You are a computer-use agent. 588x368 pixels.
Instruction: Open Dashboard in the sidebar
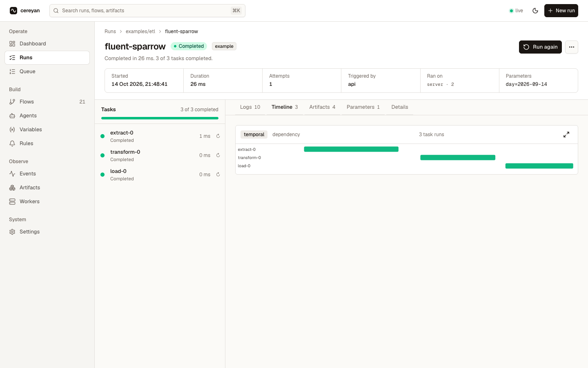point(47,44)
